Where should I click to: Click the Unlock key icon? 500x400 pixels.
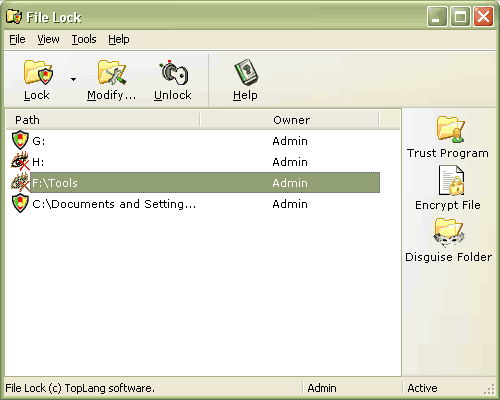pos(173,72)
